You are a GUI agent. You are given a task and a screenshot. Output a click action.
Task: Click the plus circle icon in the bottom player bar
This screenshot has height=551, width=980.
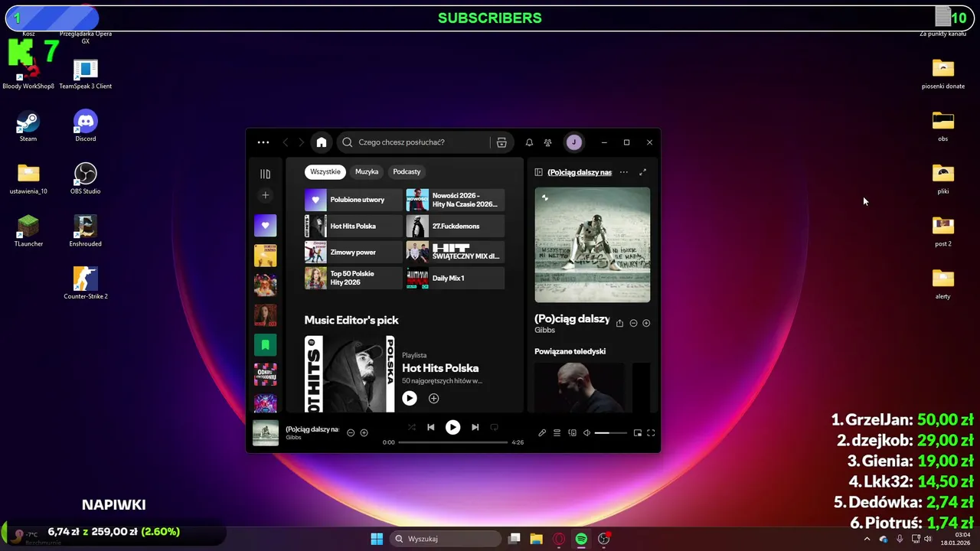[x=364, y=432]
